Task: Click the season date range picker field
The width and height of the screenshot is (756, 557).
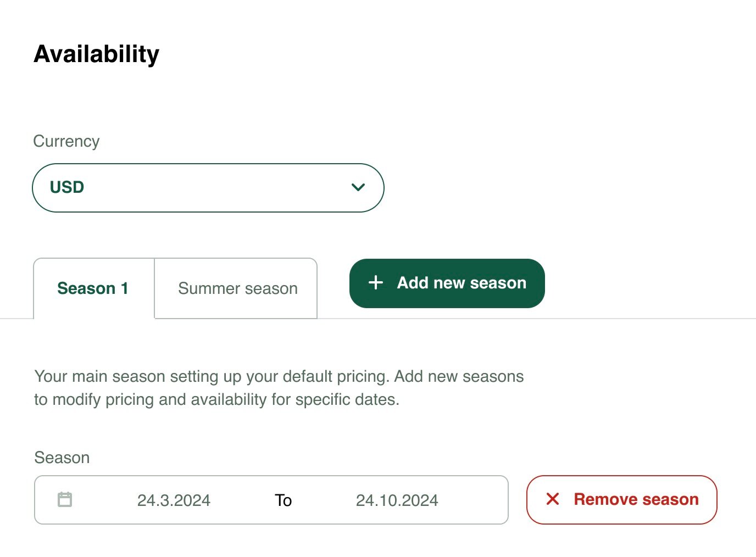Action: (x=272, y=500)
